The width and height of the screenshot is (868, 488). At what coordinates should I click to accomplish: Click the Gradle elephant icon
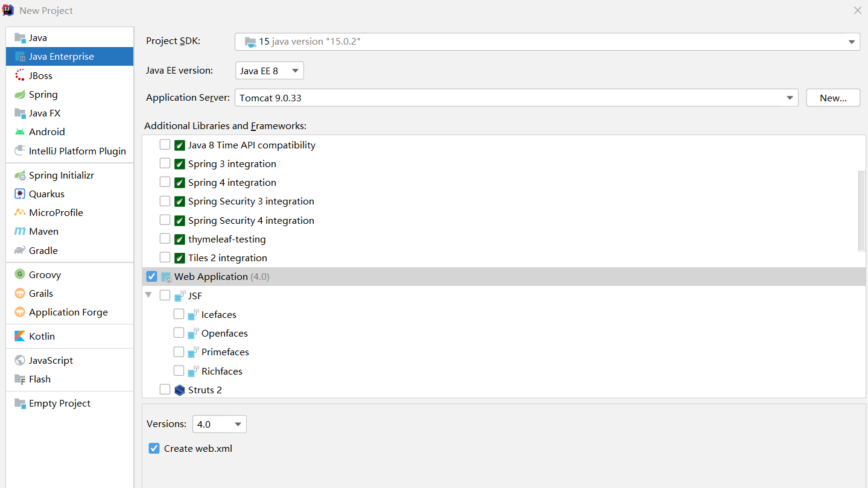pos(20,250)
